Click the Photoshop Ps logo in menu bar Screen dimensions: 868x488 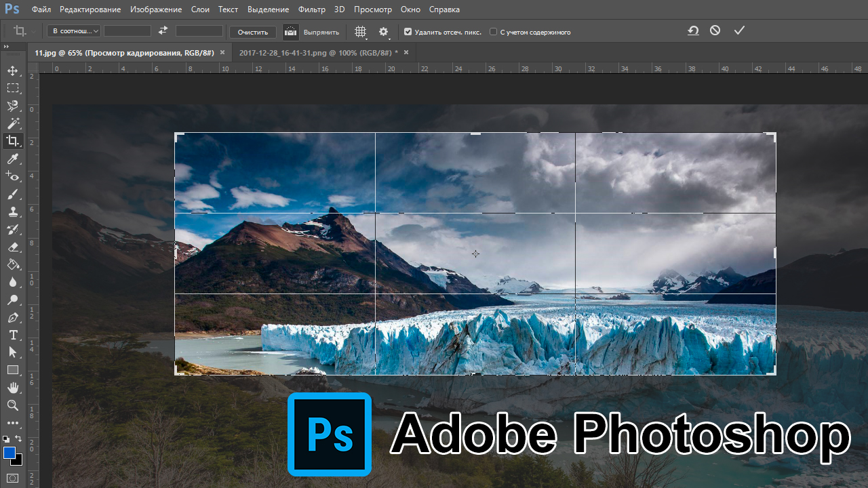pyautogui.click(x=12, y=9)
